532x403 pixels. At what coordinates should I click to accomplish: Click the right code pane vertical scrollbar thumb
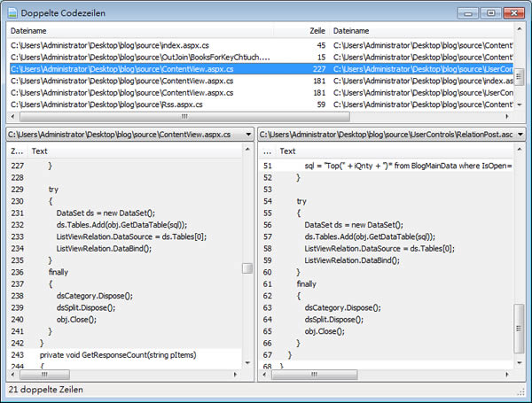(x=520, y=329)
